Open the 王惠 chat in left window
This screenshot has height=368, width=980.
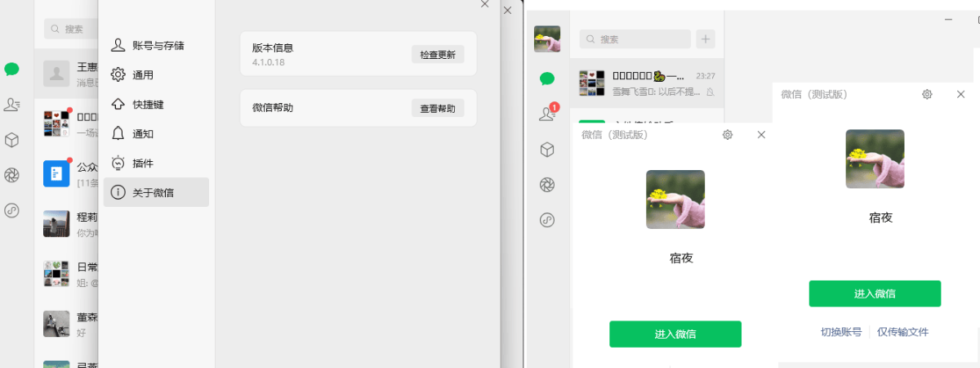[66, 74]
